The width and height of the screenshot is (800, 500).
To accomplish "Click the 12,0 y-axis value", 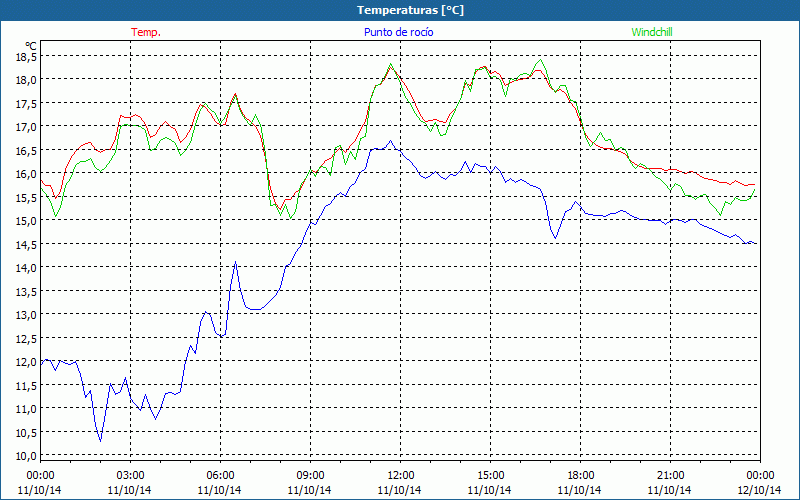I will click(x=26, y=362).
